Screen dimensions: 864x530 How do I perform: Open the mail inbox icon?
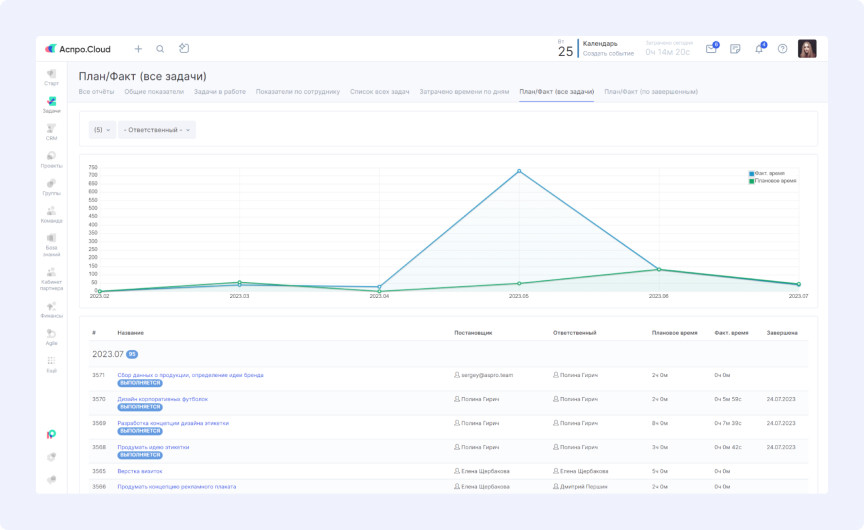point(711,49)
